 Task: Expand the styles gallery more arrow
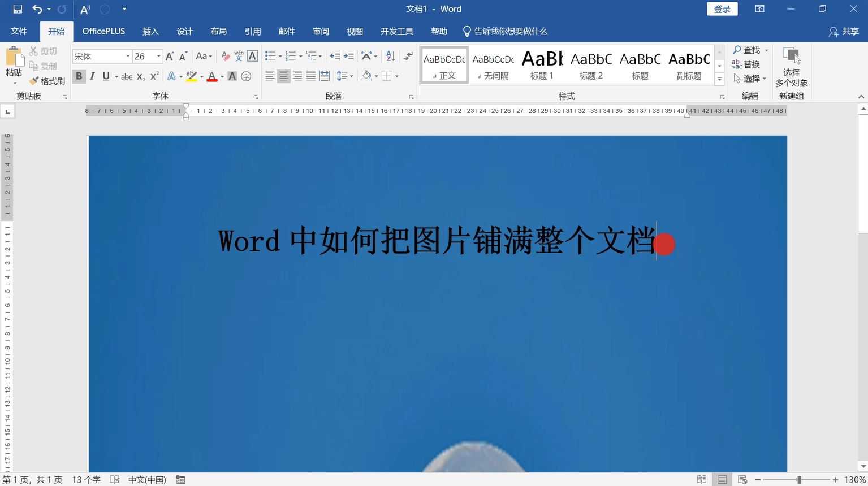point(720,80)
